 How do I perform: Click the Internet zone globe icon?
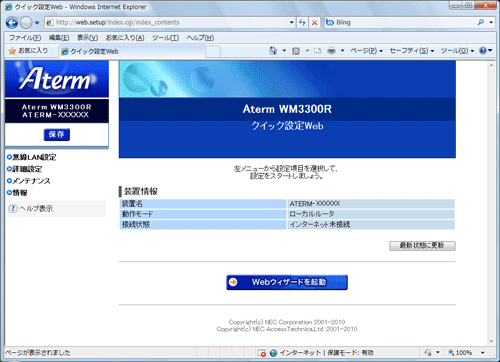point(273,353)
